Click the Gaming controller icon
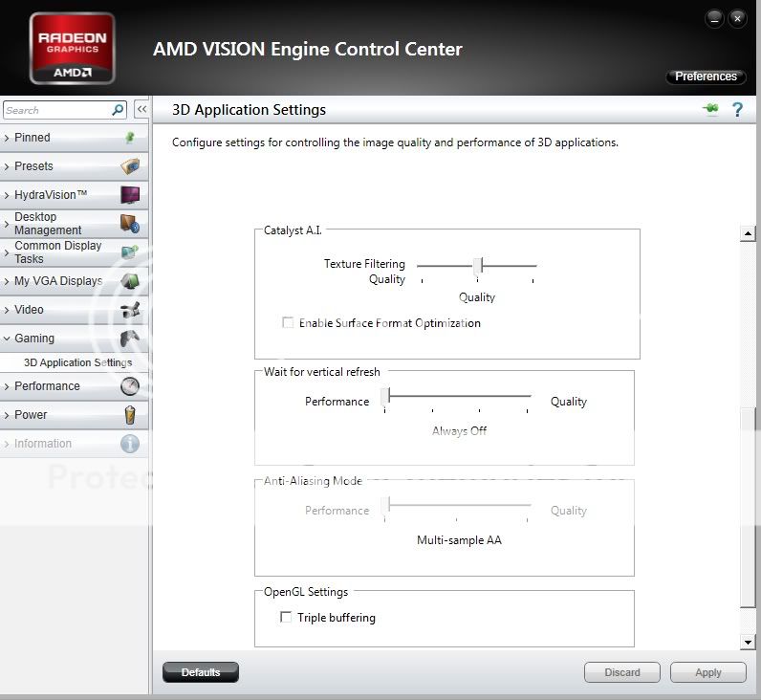The image size is (761, 700). click(130, 339)
